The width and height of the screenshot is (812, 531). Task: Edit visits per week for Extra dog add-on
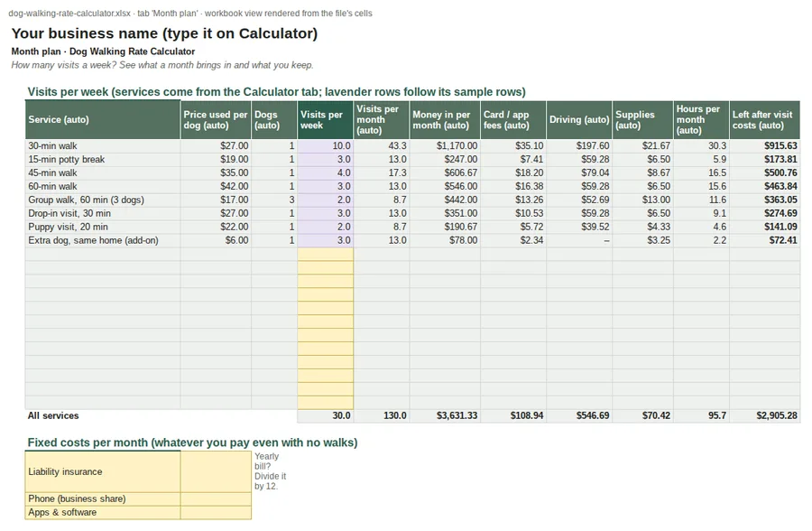[326, 240]
